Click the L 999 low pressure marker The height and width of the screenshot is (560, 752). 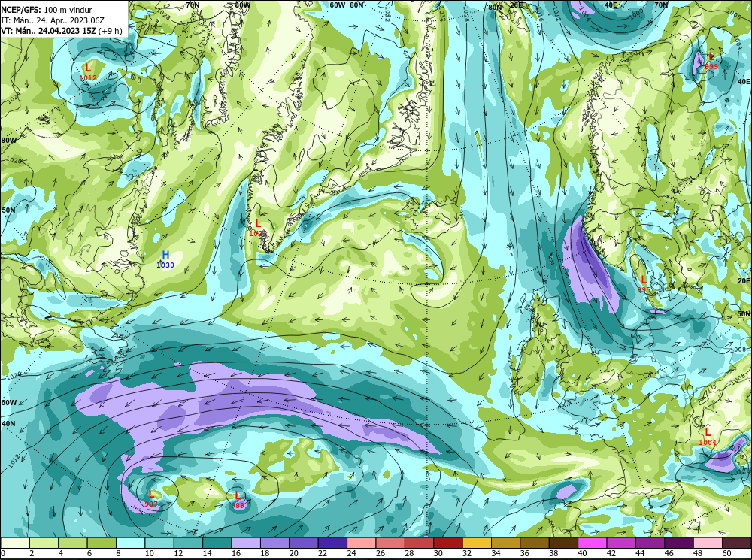click(711, 61)
